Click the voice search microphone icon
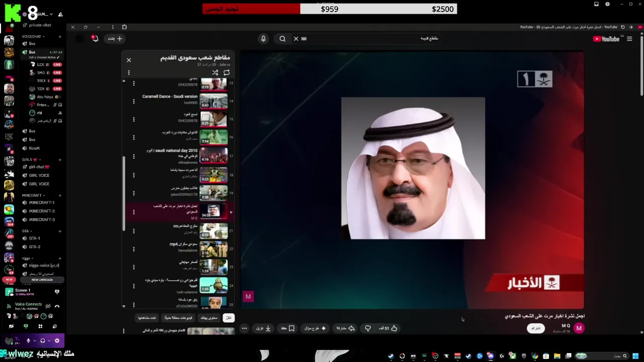The height and width of the screenshot is (362, 644). point(263,39)
